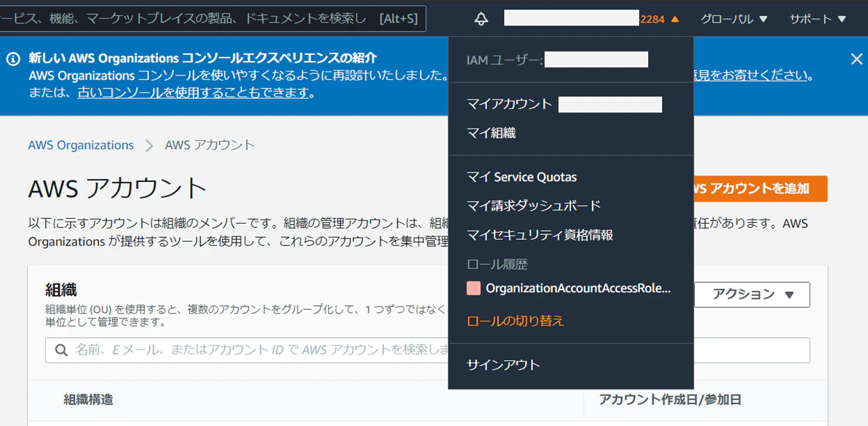The image size is (868, 426).
Task: Focus the top services search box
Action: tap(212, 19)
